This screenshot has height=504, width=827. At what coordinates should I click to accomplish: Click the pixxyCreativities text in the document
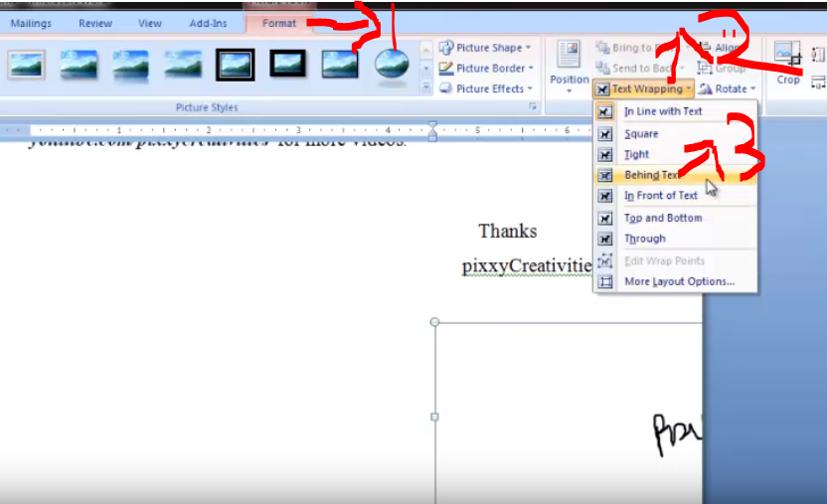[x=527, y=265]
